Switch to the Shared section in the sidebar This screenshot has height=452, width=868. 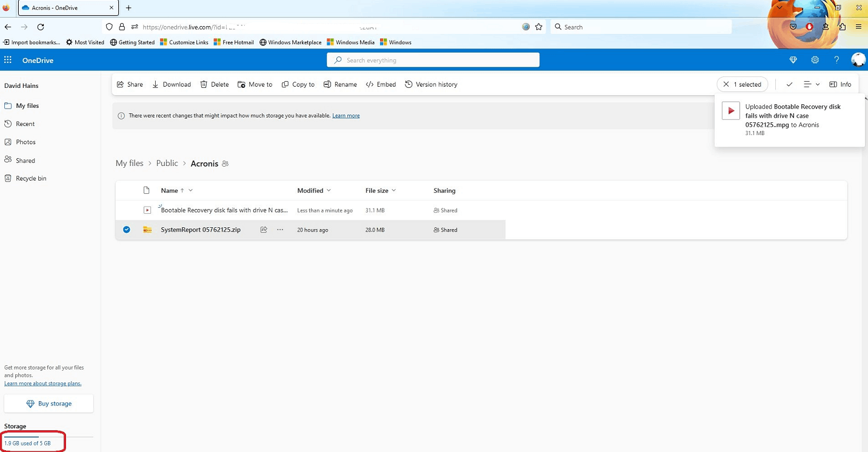(25, 160)
